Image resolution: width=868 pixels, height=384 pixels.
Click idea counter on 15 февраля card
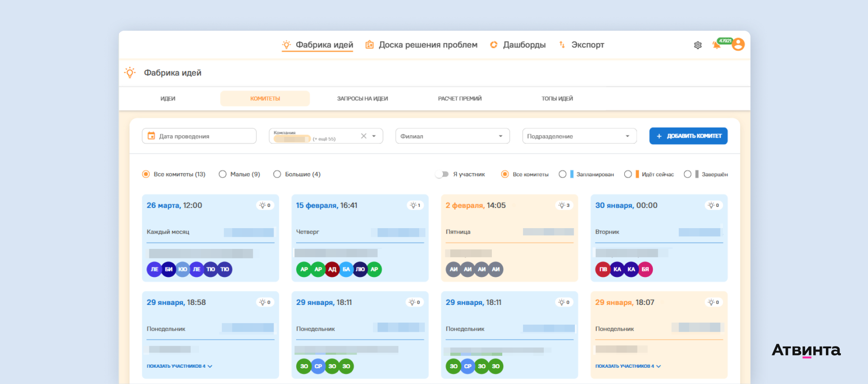tap(415, 206)
